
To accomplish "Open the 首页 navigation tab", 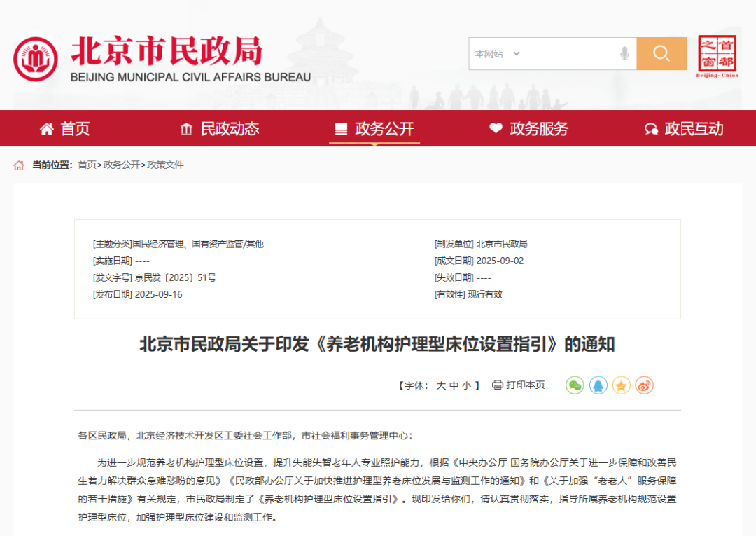I will [65, 129].
